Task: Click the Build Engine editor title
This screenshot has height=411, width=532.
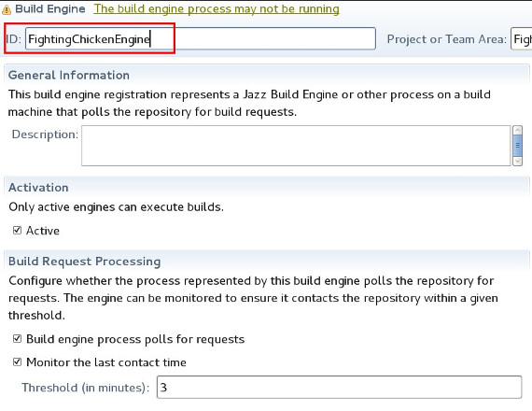Action: [50, 8]
